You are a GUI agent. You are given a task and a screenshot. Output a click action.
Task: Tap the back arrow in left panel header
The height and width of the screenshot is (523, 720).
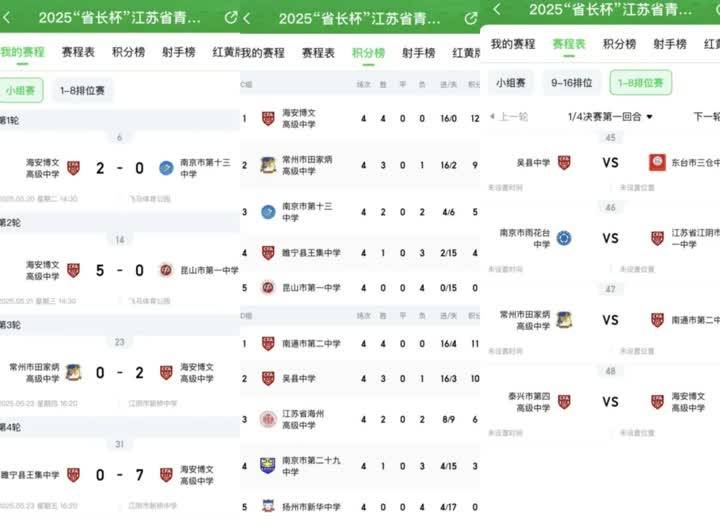click(x=6, y=18)
